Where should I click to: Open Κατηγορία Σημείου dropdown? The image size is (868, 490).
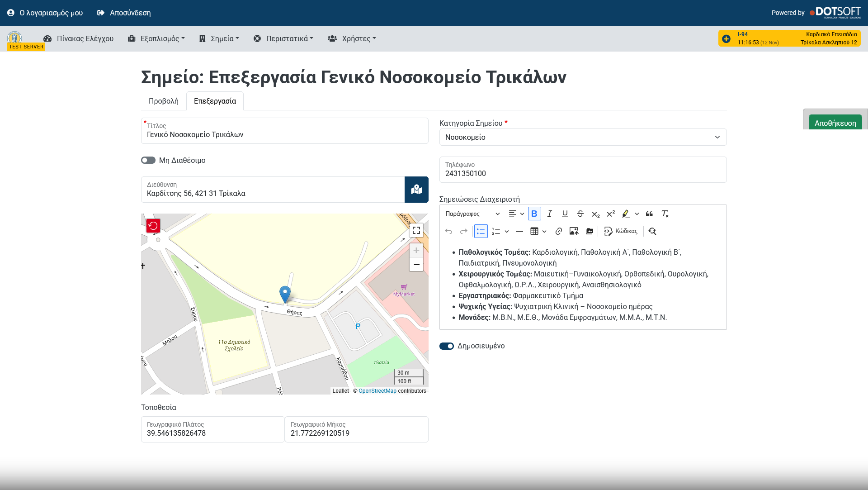coord(583,137)
